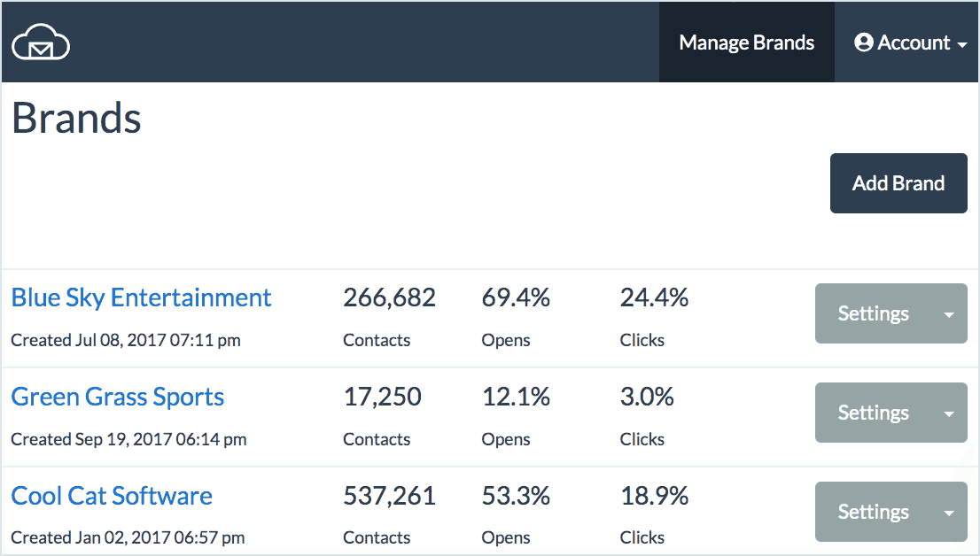Viewport: 980px width, 556px height.
Task: Click the 18.9% clicks statistic
Action: pyautogui.click(x=654, y=497)
